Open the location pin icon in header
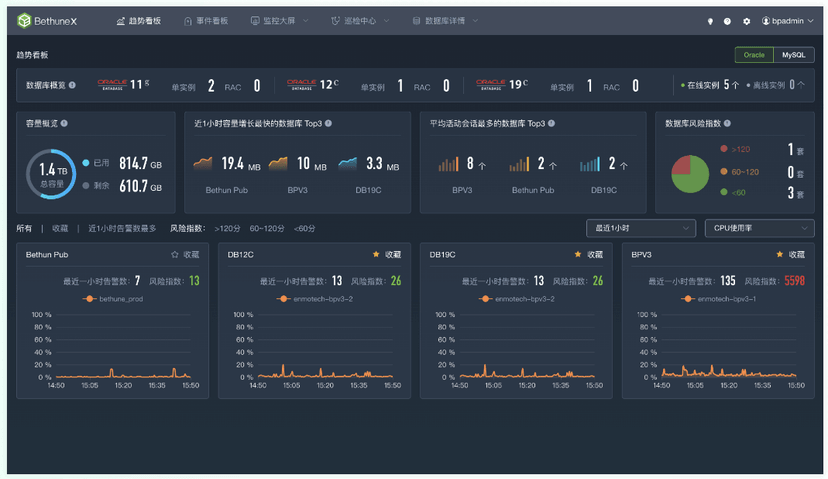This screenshot has height=479, width=828. coord(710,21)
